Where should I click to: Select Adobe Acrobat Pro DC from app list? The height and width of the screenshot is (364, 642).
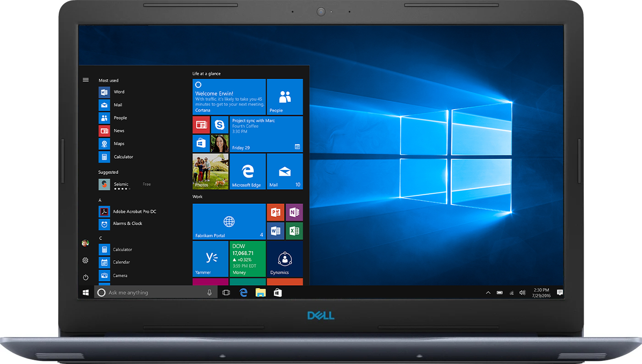point(134,211)
